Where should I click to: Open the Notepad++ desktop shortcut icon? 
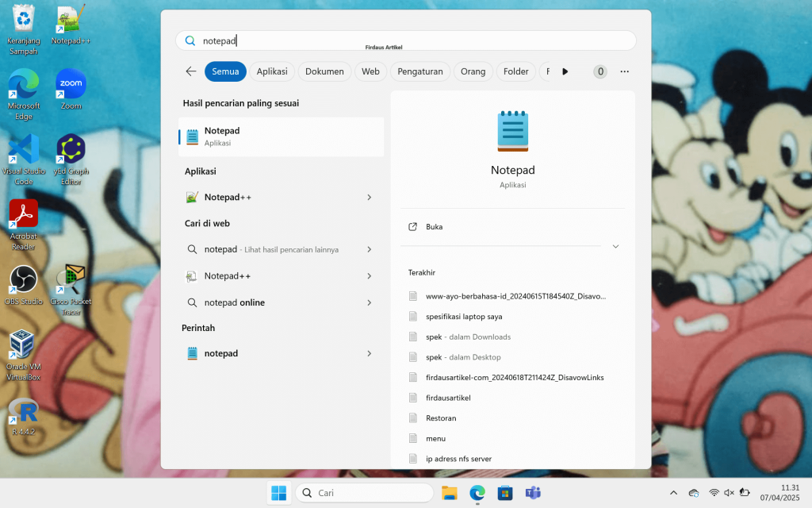coord(70,21)
